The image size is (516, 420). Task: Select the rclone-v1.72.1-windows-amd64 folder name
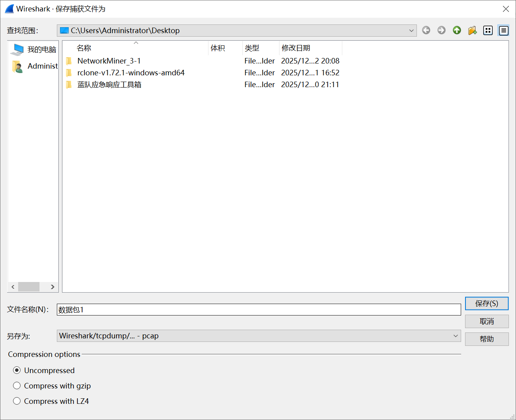tap(131, 73)
